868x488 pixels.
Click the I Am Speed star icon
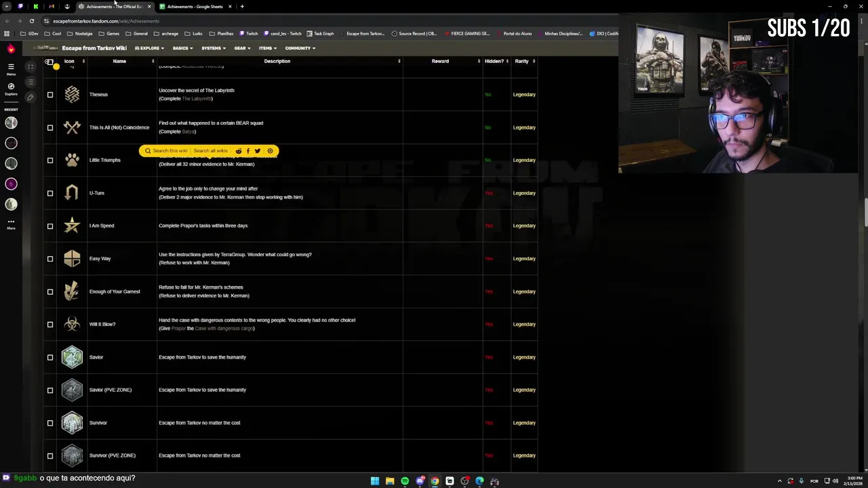(72, 226)
